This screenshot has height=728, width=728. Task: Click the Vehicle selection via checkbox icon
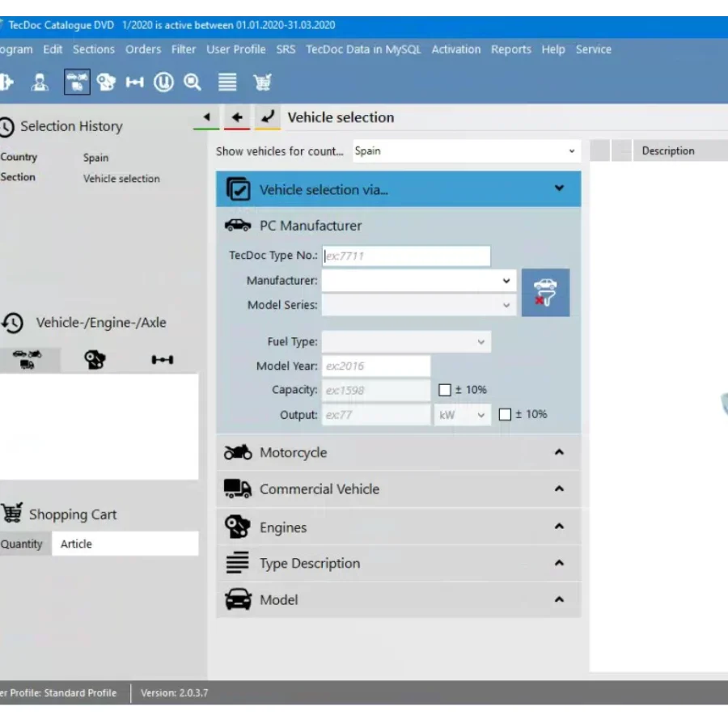[238, 189]
